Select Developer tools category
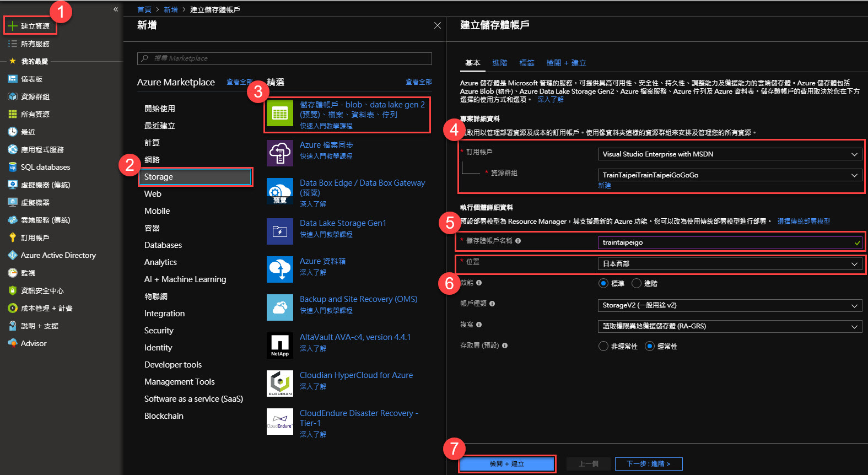 pos(173,365)
